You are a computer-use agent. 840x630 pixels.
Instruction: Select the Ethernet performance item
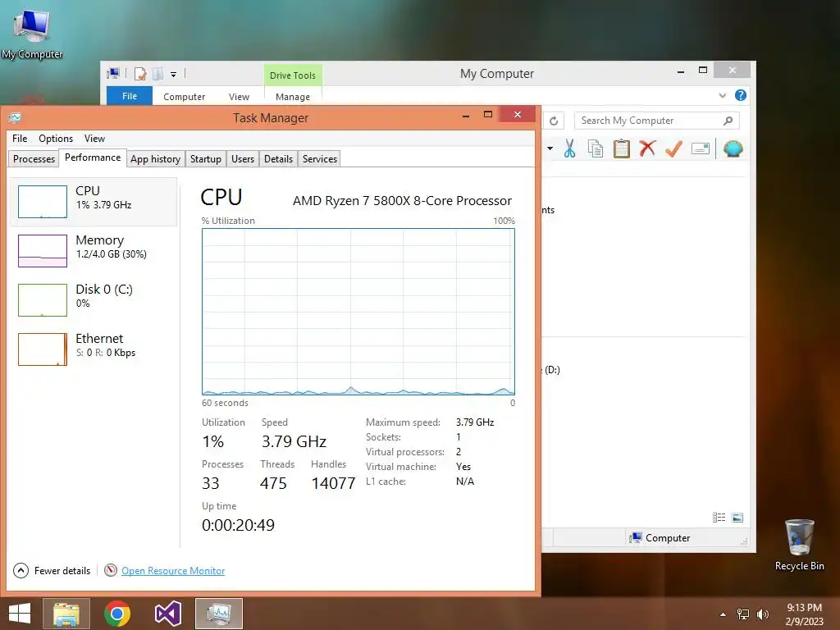pyautogui.click(x=94, y=349)
